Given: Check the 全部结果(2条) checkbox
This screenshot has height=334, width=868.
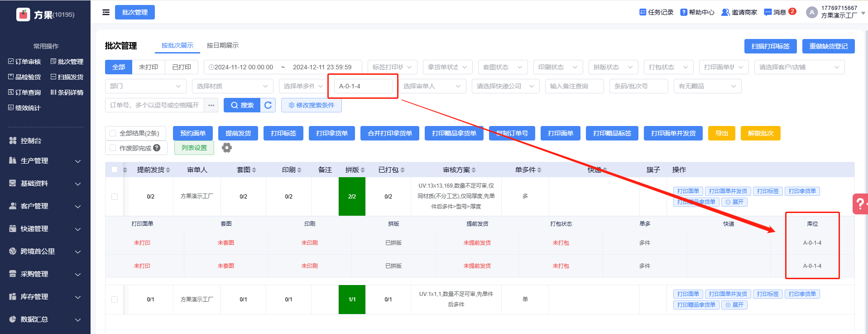Looking at the screenshot, I should [x=113, y=133].
